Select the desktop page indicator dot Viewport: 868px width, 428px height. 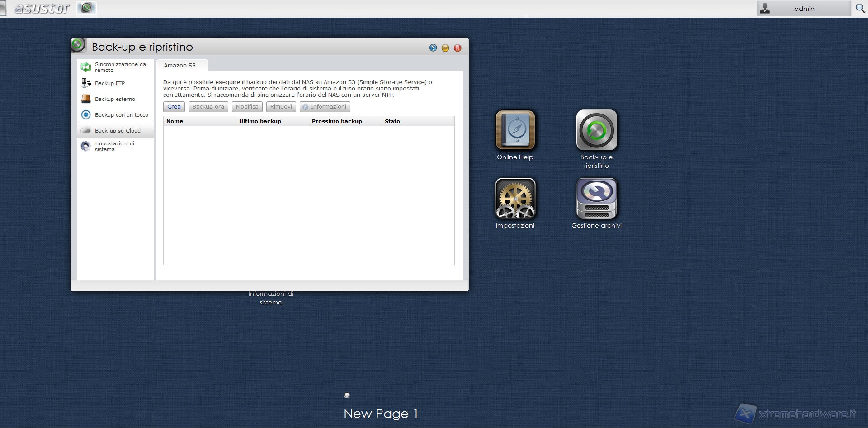pyautogui.click(x=347, y=395)
